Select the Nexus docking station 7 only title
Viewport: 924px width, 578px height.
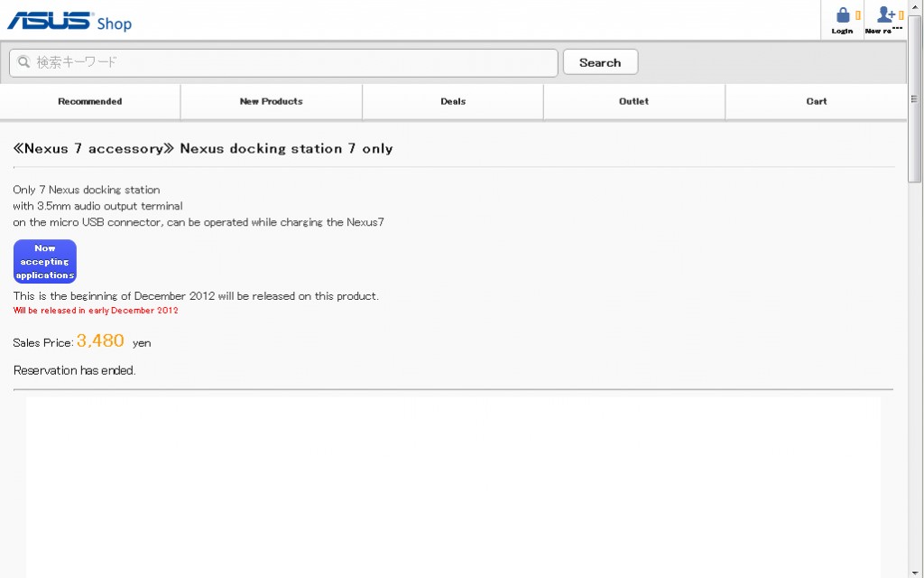click(x=203, y=149)
